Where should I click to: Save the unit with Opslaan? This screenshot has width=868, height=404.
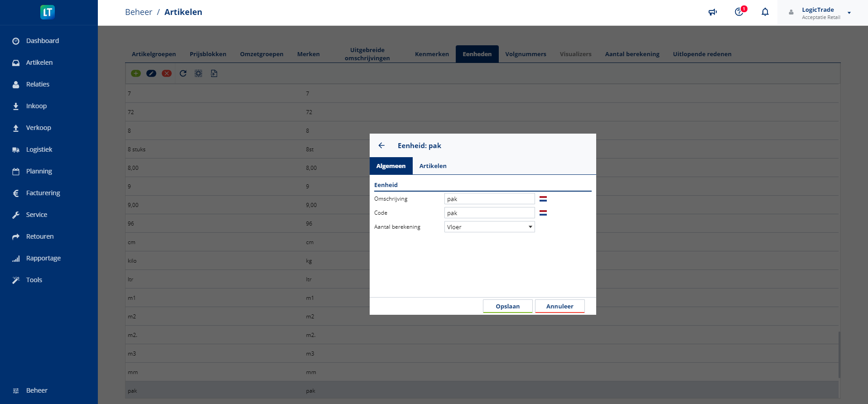(507, 306)
